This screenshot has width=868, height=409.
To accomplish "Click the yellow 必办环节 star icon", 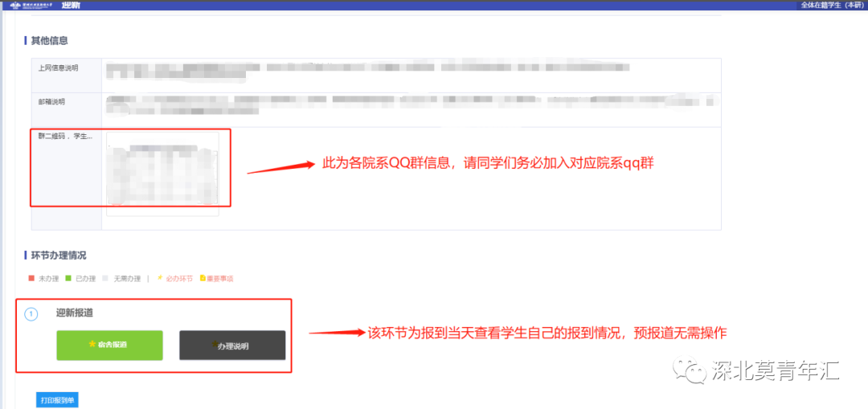I will point(161,278).
